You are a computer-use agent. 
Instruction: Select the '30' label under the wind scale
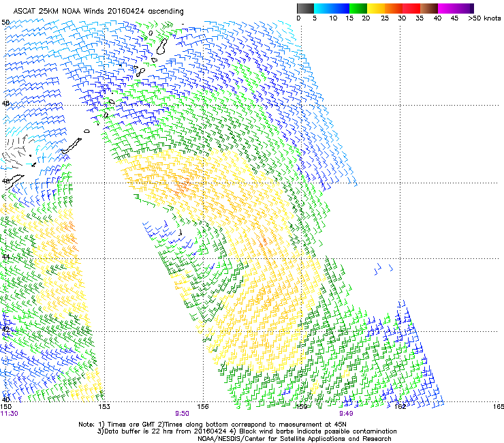[x=402, y=18]
